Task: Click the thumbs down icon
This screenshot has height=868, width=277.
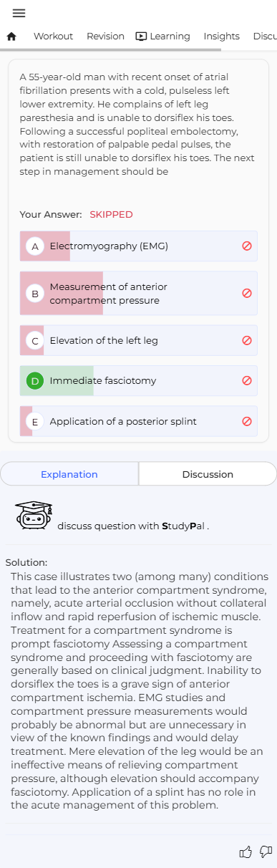Action: pos(266,852)
